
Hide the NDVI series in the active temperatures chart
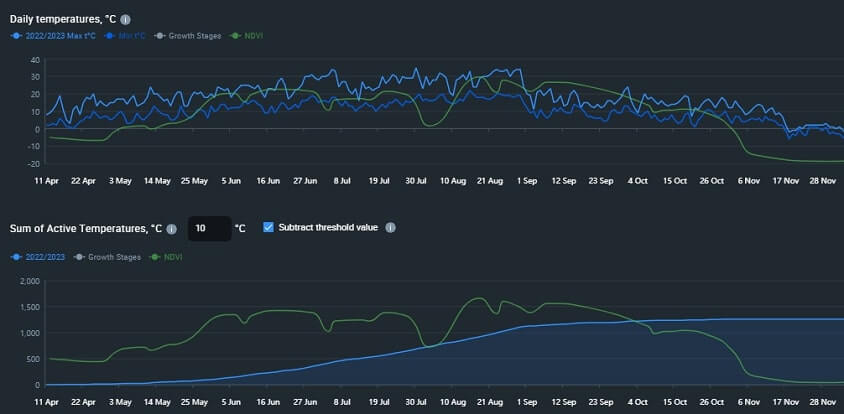click(x=173, y=257)
